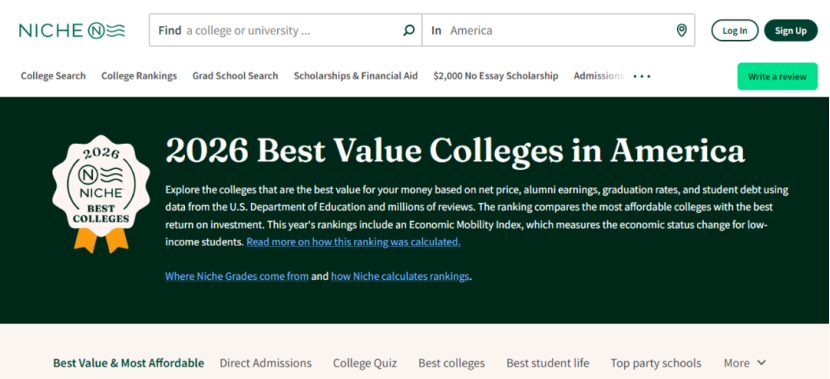
Task: Select the Best Value & Most Affordable tab
Action: coord(129,363)
